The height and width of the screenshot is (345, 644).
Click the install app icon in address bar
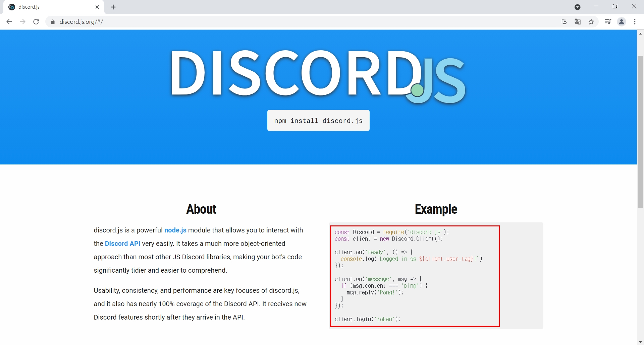(x=564, y=22)
